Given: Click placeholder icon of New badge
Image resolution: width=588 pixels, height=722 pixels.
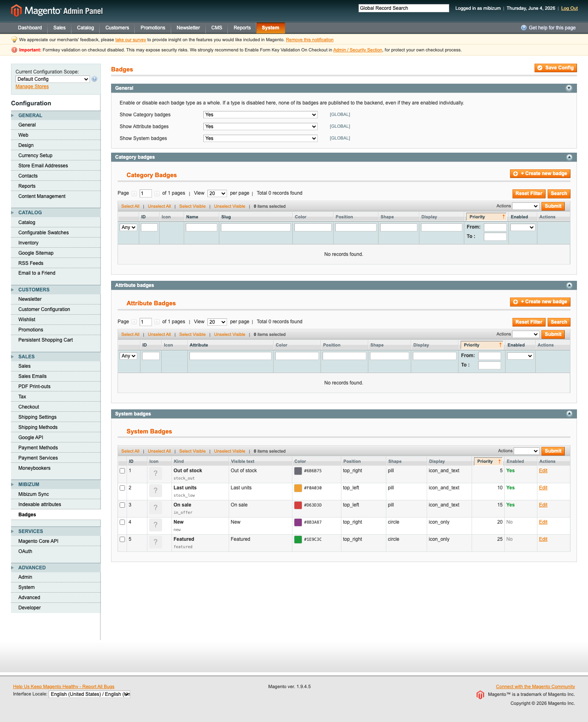Looking at the screenshot, I should pyautogui.click(x=156, y=525).
